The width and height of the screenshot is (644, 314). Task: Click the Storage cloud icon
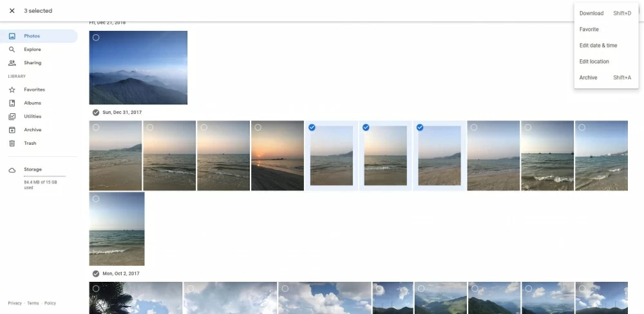click(x=12, y=170)
